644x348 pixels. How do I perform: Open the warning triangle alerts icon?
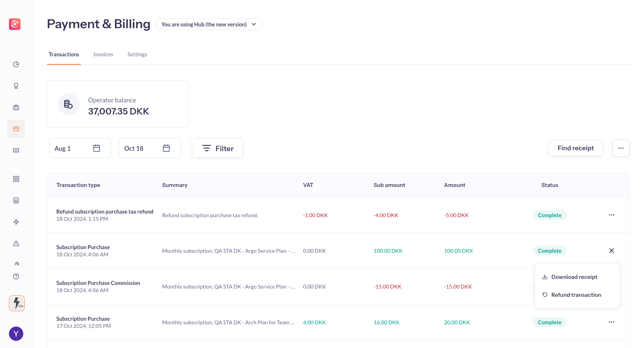pyautogui.click(x=16, y=243)
